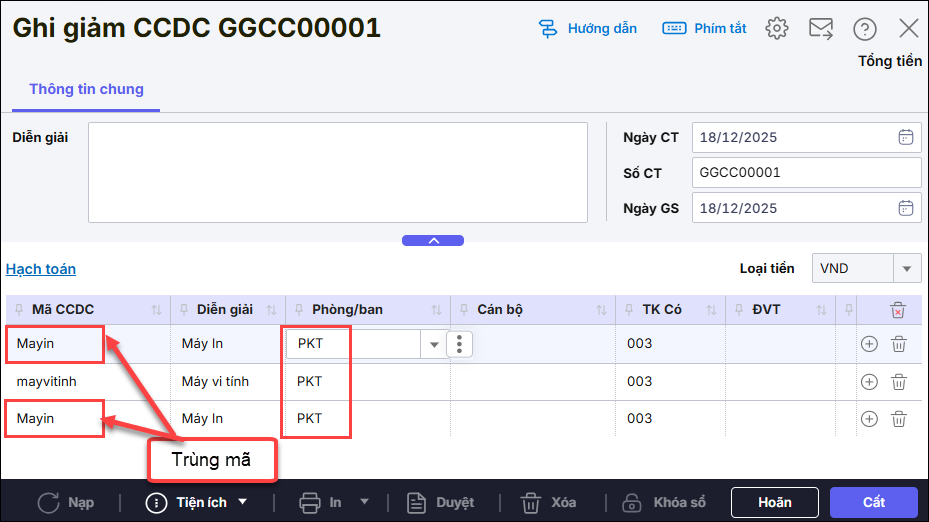Sort by Cán bộ column
The image size is (929, 522).
[x=601, y=310]
